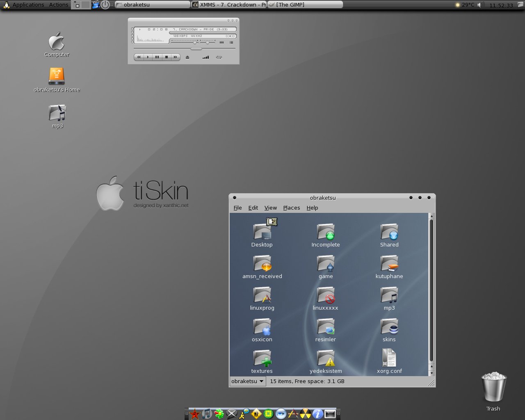Launch the blue info icon in dock

(x=318, y=414)
